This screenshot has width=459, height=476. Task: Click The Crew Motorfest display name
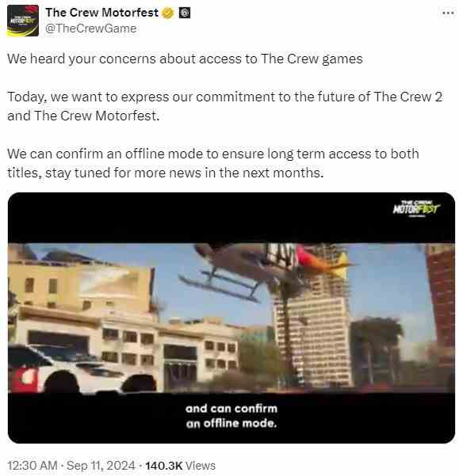coord(102,13)
